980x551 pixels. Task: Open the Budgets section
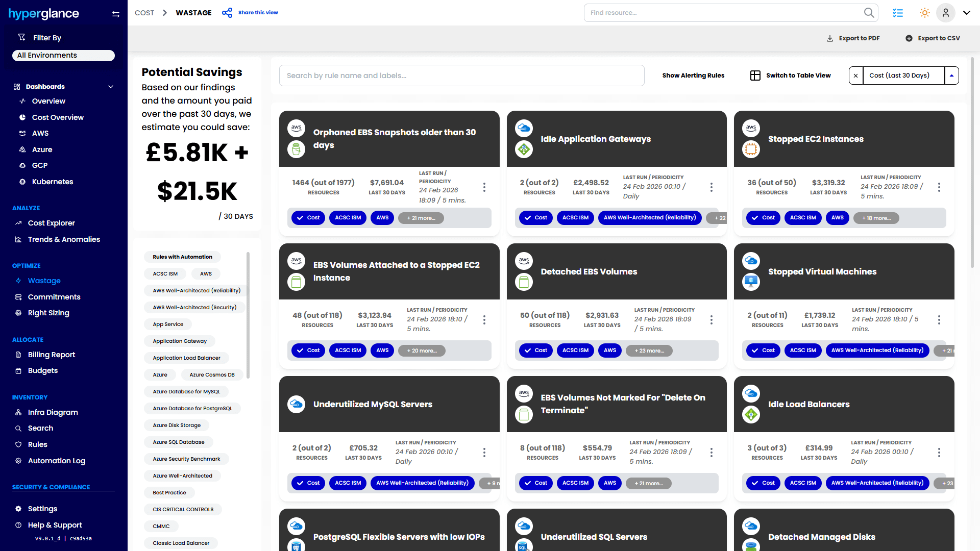pyautogui.click(x=42, y=370)
